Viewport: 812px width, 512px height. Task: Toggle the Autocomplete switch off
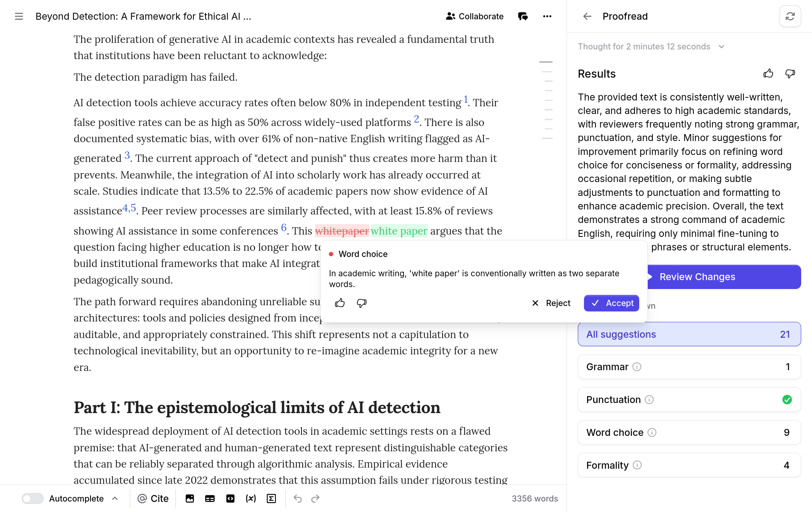tap(32, 498)
